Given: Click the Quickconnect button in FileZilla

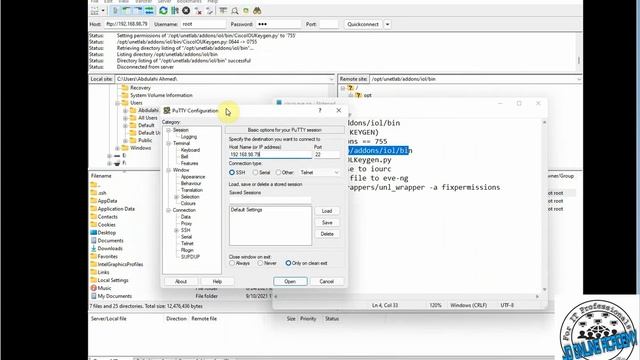Looking at the screenshot, I should pyautogui.click(x=363, y=24).
